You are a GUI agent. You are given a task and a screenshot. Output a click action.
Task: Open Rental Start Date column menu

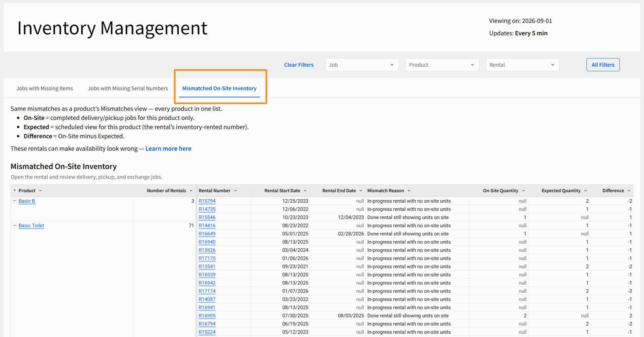click(305, 191)
